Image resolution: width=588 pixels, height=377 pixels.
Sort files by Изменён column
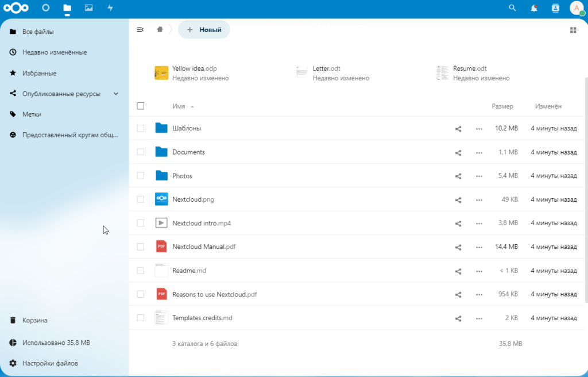tap(548, 106)
